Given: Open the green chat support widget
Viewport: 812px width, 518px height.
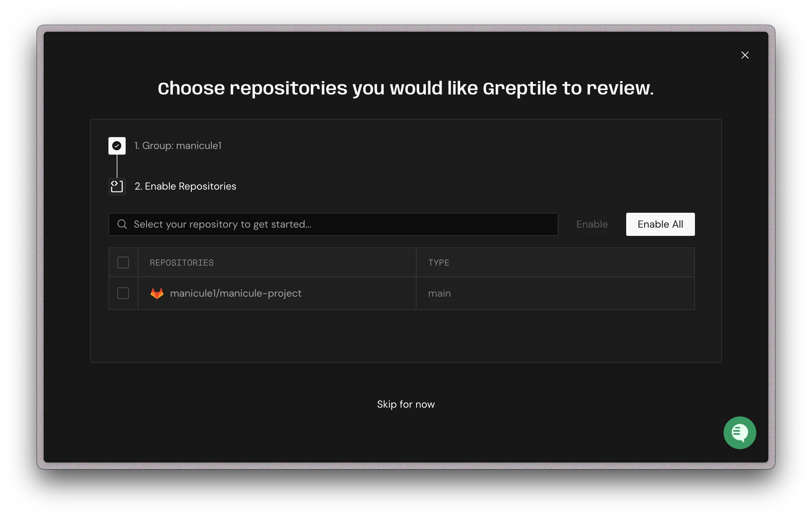Looking at the screenshot, I should point(740,433).
